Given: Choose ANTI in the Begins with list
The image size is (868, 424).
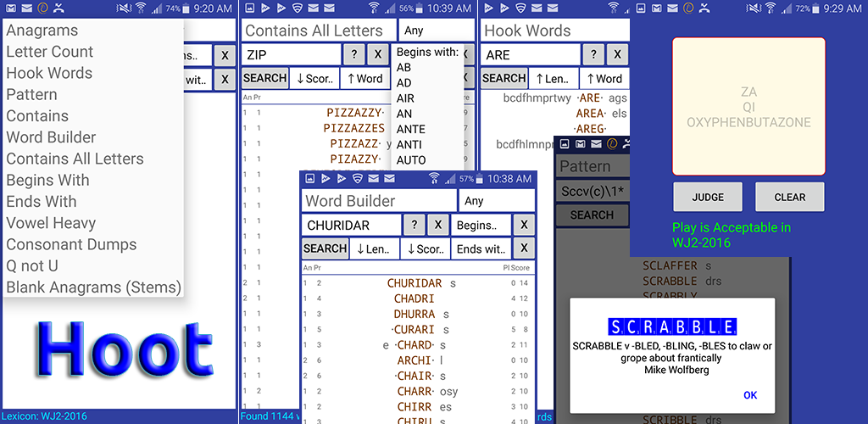Looking at the screenshot, I should pyautogui.click(x=409, y=145).
